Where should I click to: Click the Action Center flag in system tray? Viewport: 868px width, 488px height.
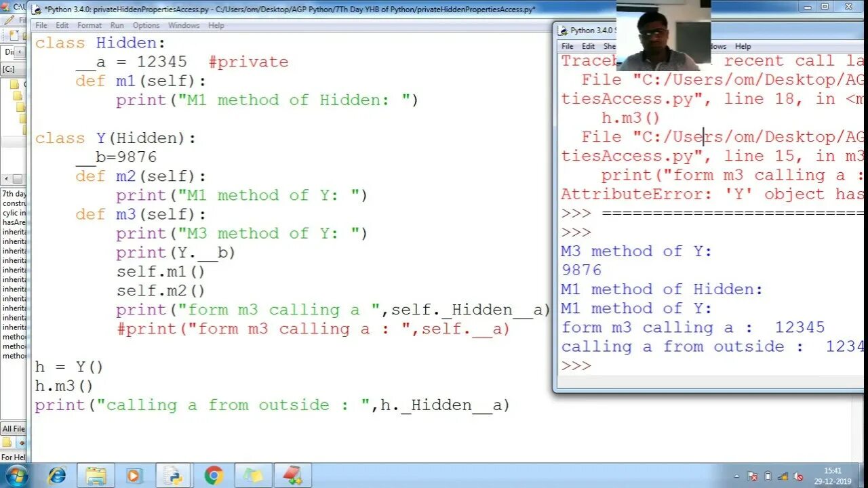point(753,476)
